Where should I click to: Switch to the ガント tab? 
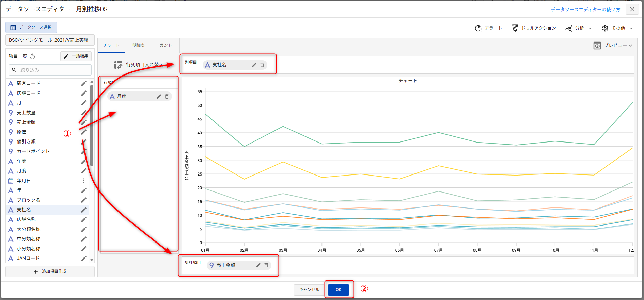(x=166, y=45)
